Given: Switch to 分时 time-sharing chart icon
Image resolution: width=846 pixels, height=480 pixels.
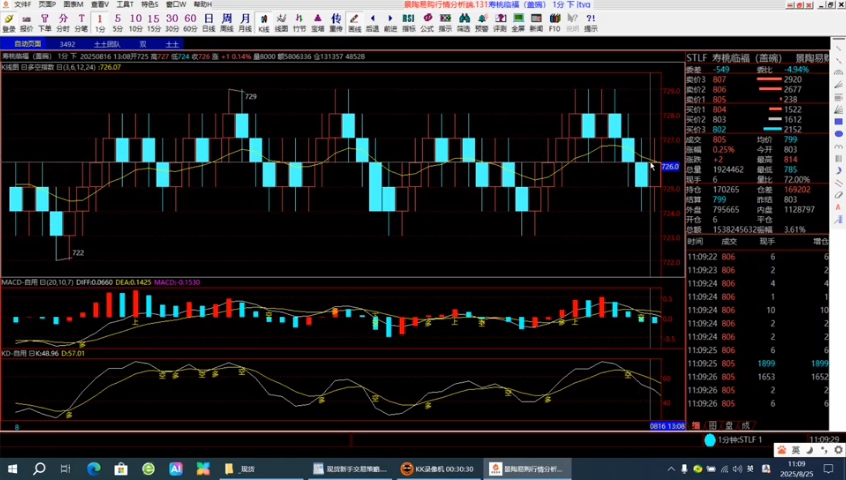Looking at the screenshot, I should click(63, 23).
